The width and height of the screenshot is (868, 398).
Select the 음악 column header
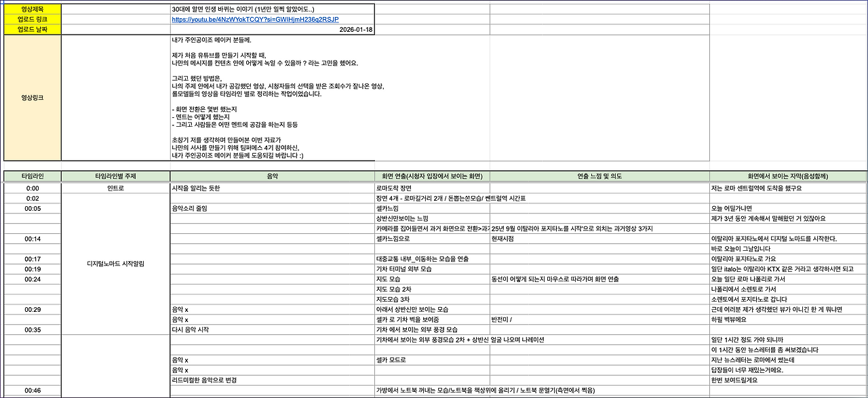273,176
